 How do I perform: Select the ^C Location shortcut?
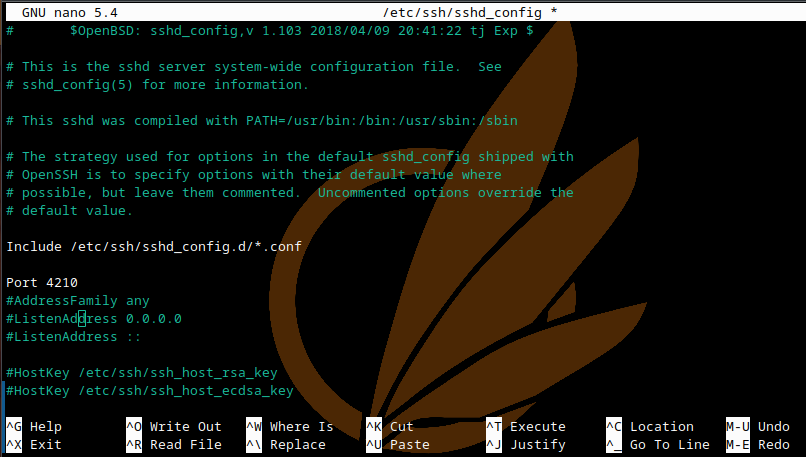649,427
